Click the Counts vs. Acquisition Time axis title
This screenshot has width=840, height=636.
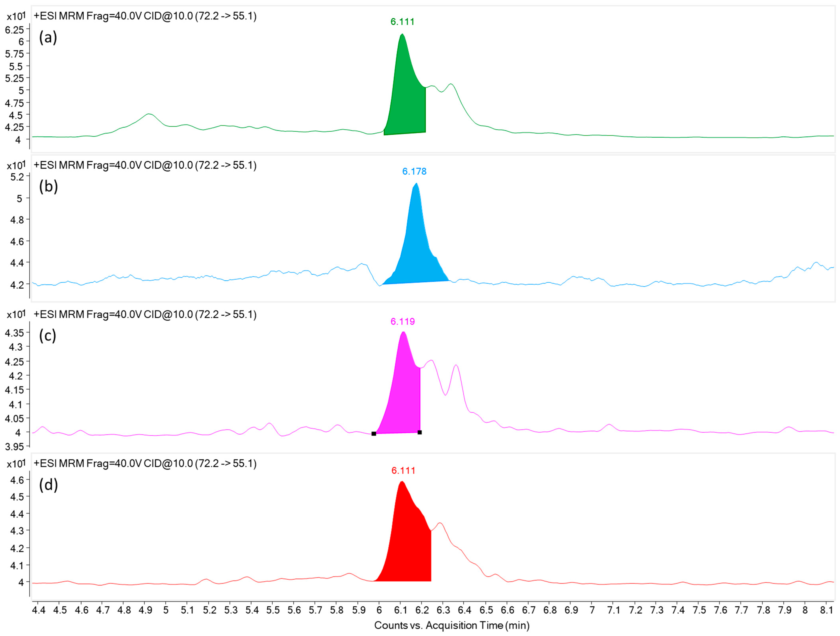(451, 625)
